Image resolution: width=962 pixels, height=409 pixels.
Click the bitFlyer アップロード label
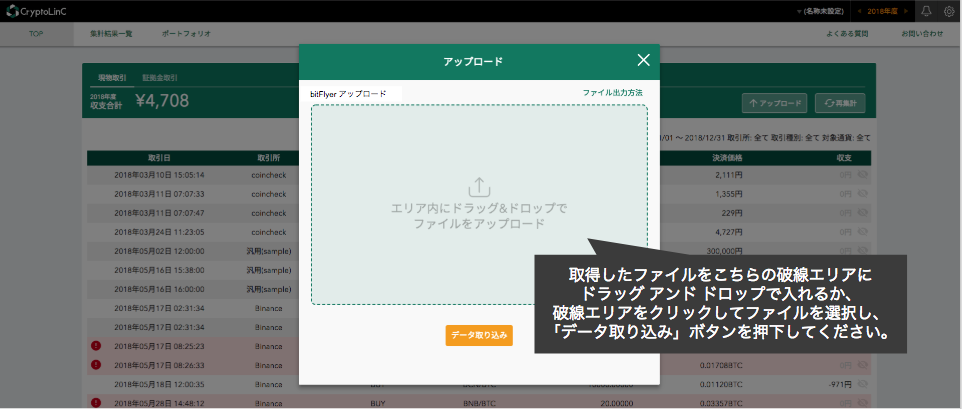click(348, 94)
